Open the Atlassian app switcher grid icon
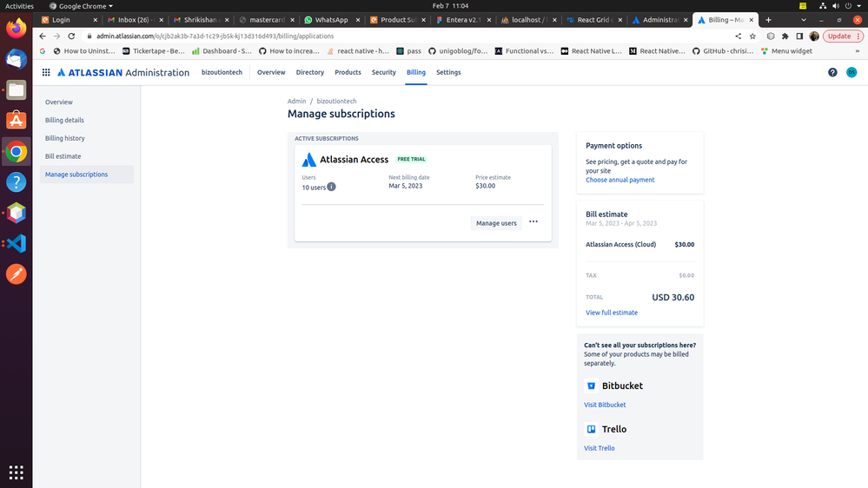 [46, 73]
